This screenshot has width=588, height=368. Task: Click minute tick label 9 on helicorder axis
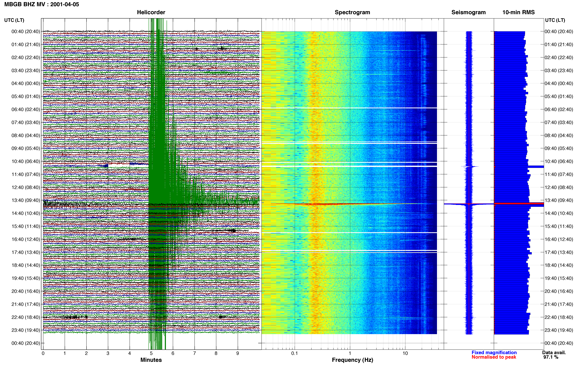click(x=238, y=353)
